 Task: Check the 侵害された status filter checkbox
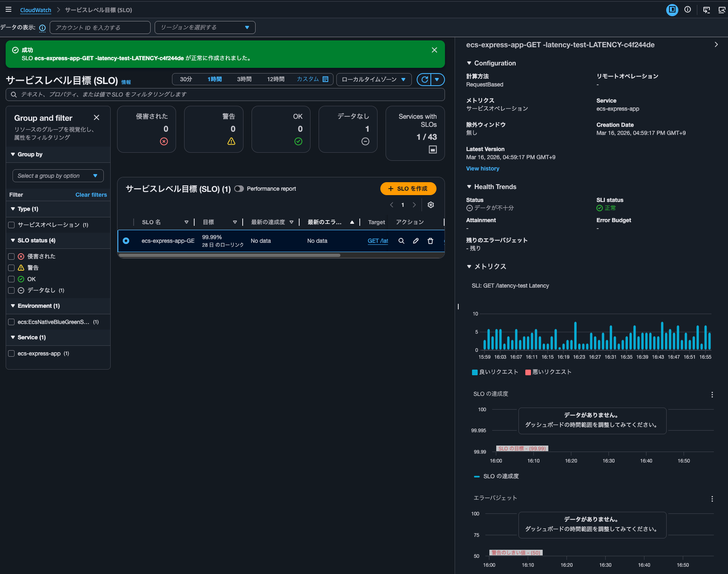tap(11, 256)
